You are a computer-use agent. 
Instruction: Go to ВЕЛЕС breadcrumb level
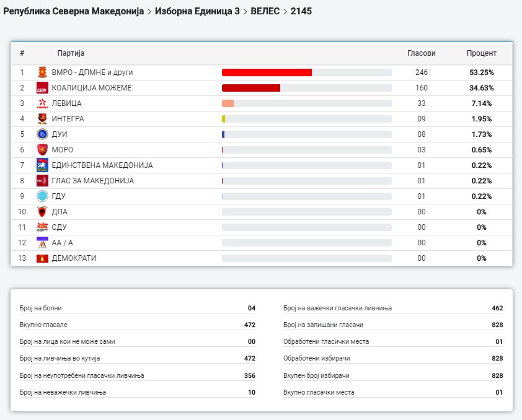[x=265, y=11]
